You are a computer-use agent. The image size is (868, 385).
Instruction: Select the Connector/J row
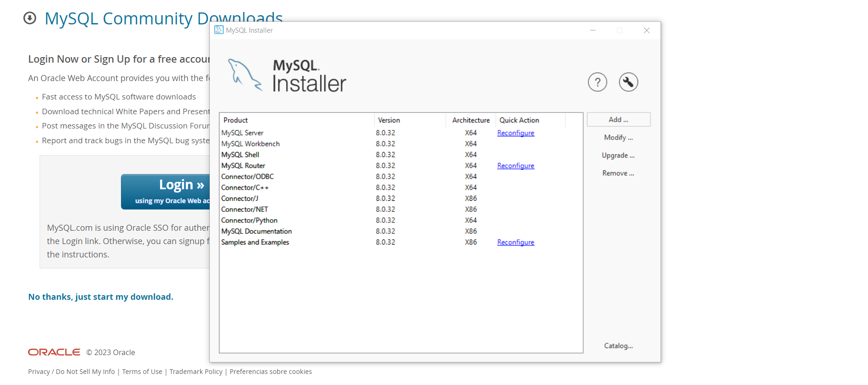pos(401,198)
